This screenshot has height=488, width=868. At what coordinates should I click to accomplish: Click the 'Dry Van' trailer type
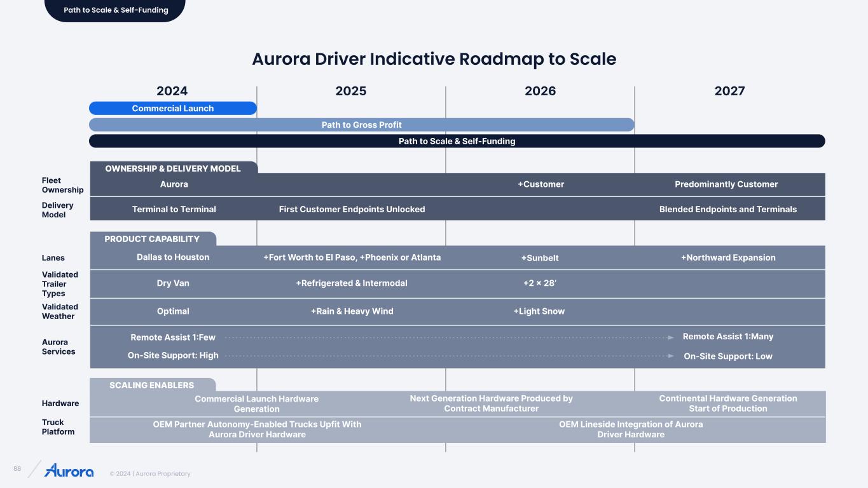(173, 283)
